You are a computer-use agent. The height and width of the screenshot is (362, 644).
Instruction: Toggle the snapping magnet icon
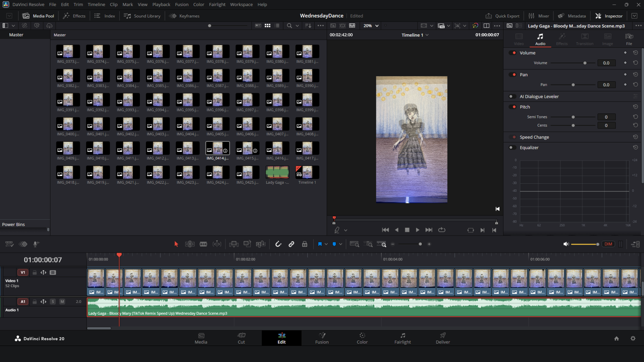tap(278, 244)
